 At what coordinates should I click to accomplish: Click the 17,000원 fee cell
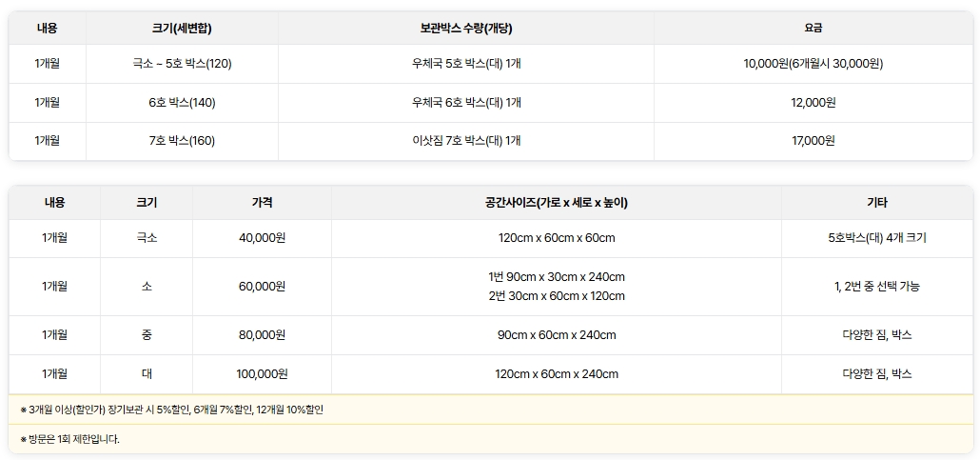[x=813, y=141]
